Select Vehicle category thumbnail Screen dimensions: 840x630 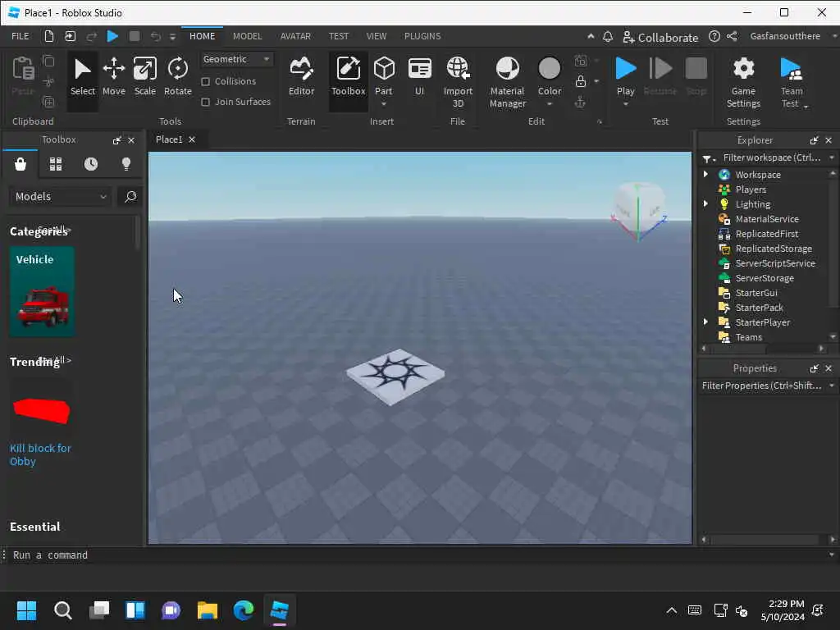click(42, 292)
